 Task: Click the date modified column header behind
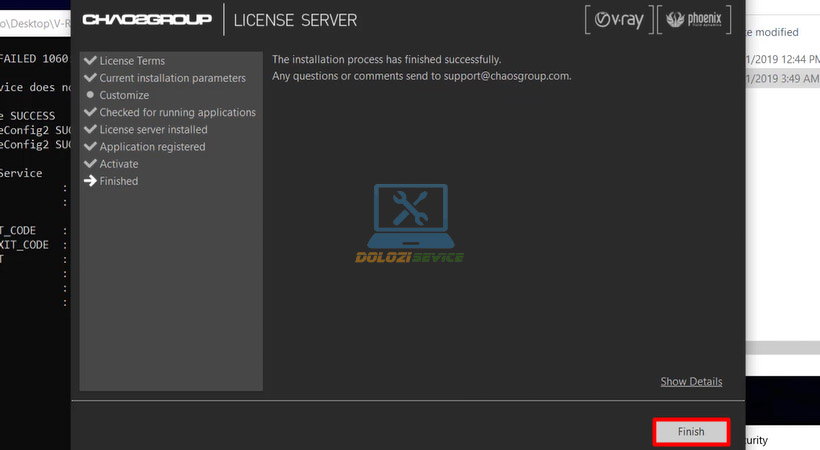click(775, 32)
